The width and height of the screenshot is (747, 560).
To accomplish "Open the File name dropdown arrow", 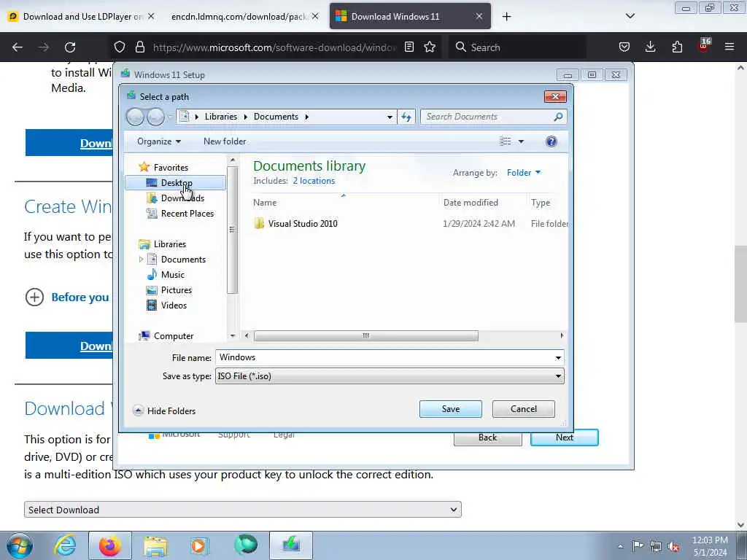I will tap(558, 357).
